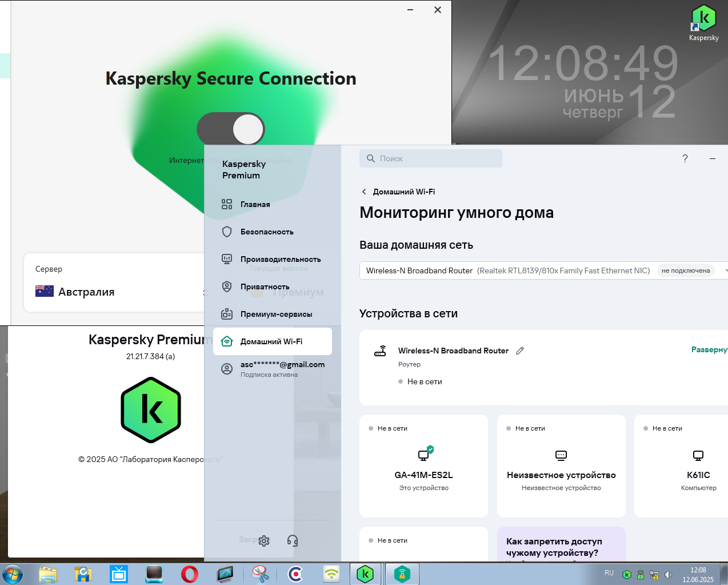The width and height of the screenshot is (728, 585).
Task: Open the Приватность section
Action: (x=273, y=286)
